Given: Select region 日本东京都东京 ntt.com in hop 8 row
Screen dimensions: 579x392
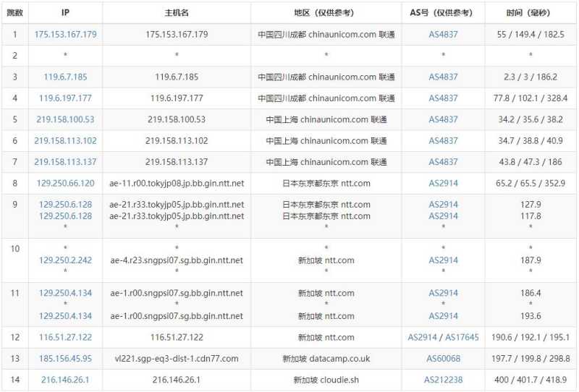Looking at the screenshot, I should point(326,183).
